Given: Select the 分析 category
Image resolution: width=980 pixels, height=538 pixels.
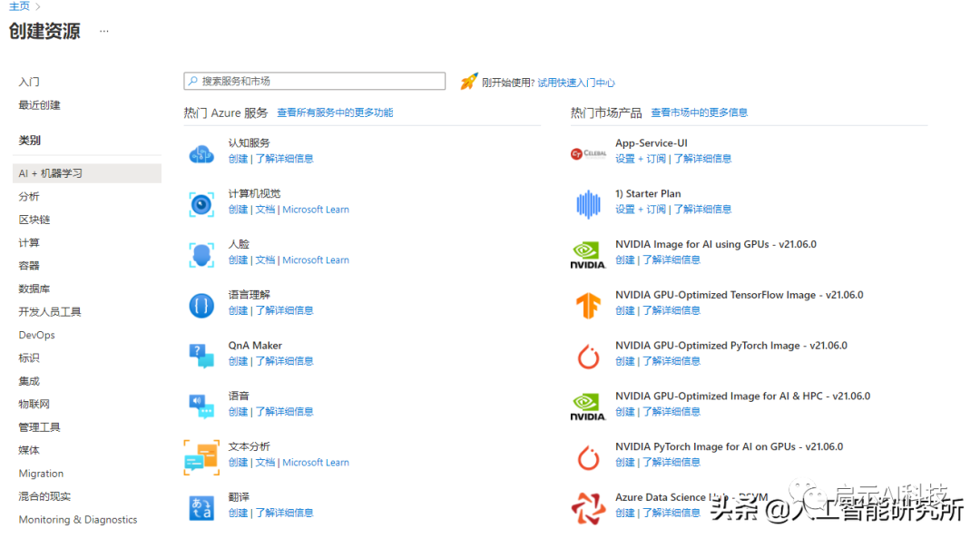Looking at the screenshot, I should click(29, 196).
